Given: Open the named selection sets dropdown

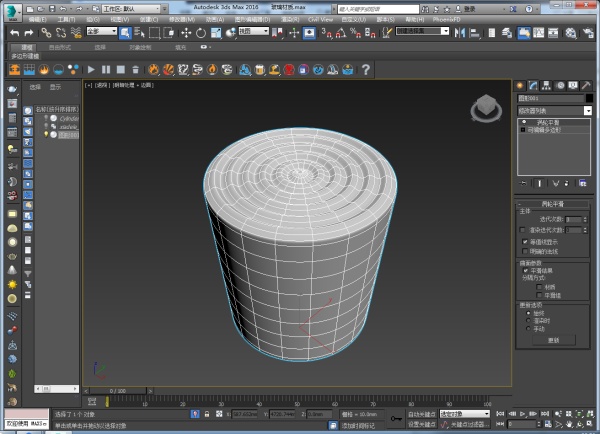Looking at the screenshot, I should click(422, 31).
